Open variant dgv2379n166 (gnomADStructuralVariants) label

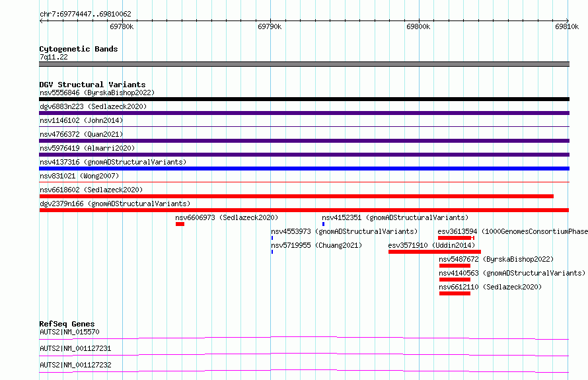pos(115,204)
